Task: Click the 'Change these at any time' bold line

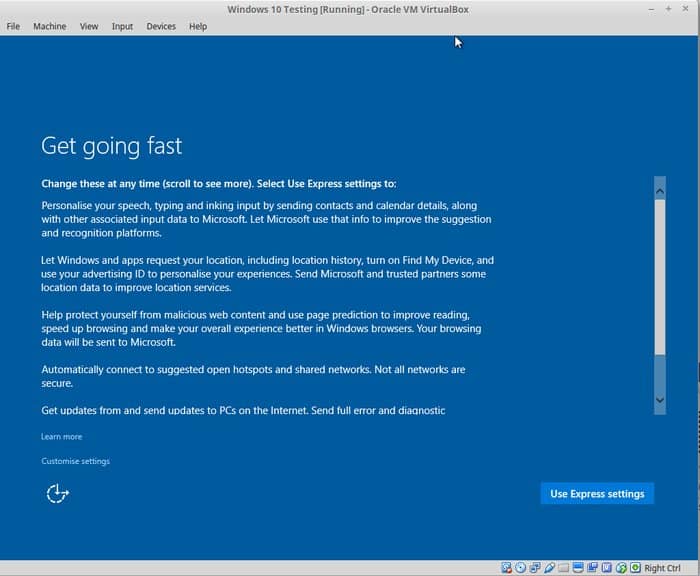Action: [x=219, y=184]
